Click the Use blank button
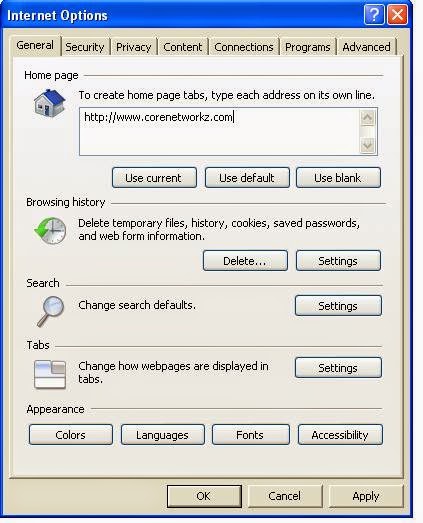423x523 pixels. coord(338,178)
